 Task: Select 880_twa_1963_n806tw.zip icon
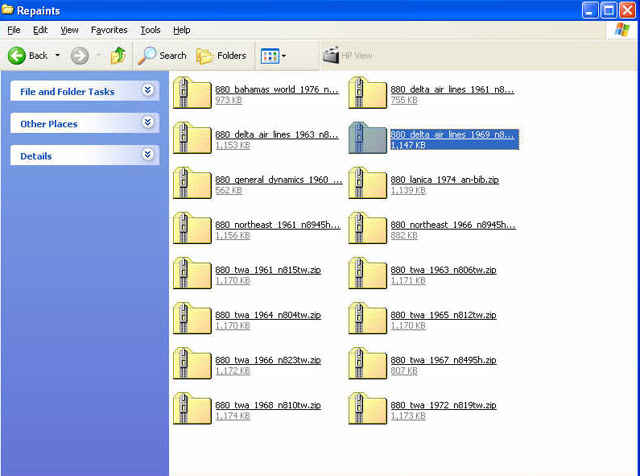coord(367,273)
